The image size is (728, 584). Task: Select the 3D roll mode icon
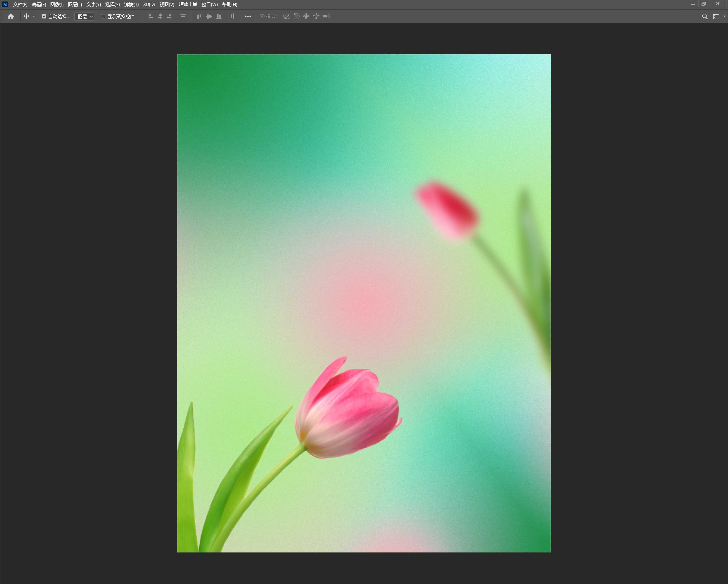296,16
